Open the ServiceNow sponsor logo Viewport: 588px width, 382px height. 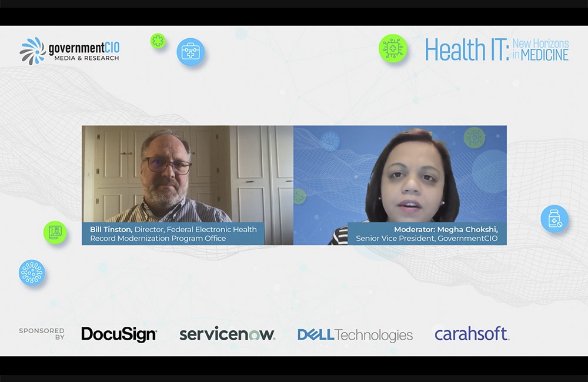coord(227,334)
